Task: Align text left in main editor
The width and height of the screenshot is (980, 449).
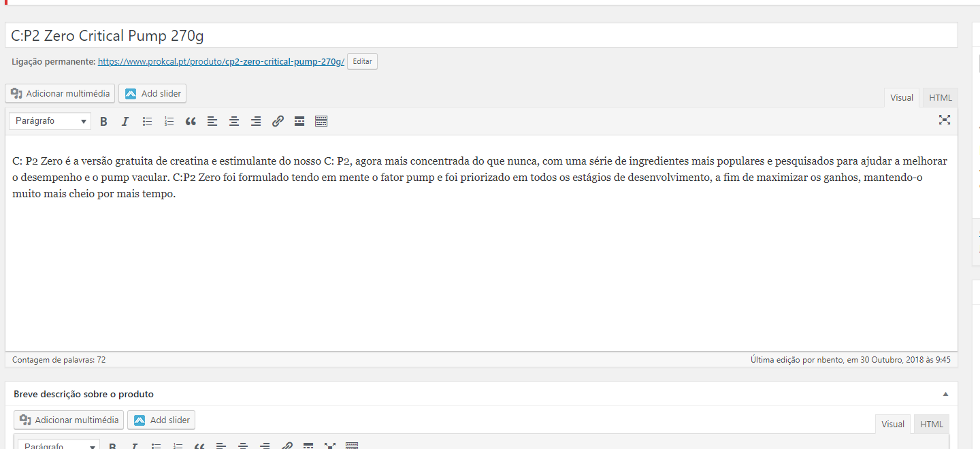Action: click(212, 121)
